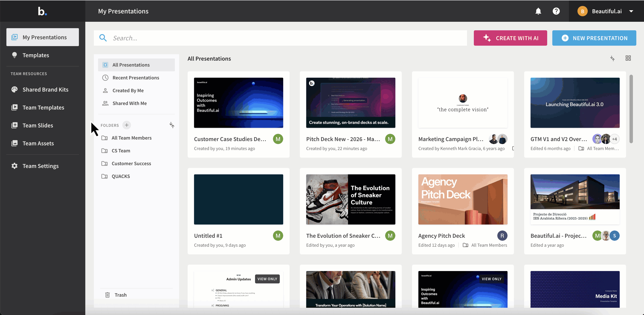Open the All Team Members folder

[x=136, y=138]
